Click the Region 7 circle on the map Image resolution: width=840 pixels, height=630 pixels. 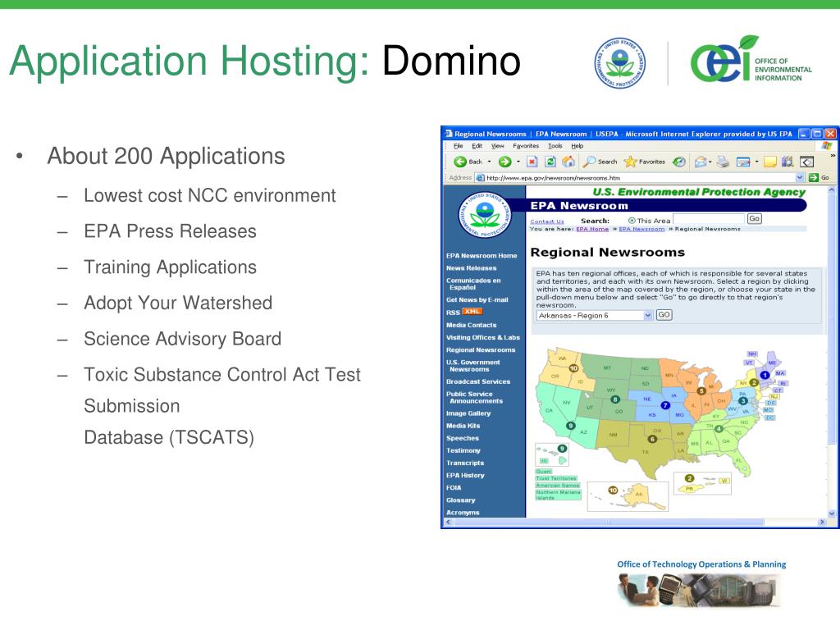pos(665,405)
